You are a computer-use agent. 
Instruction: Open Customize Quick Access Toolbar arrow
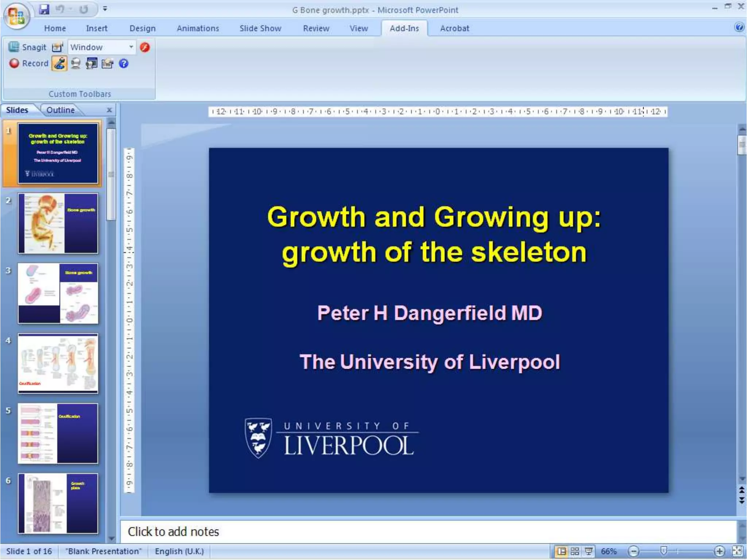(105, 9)
